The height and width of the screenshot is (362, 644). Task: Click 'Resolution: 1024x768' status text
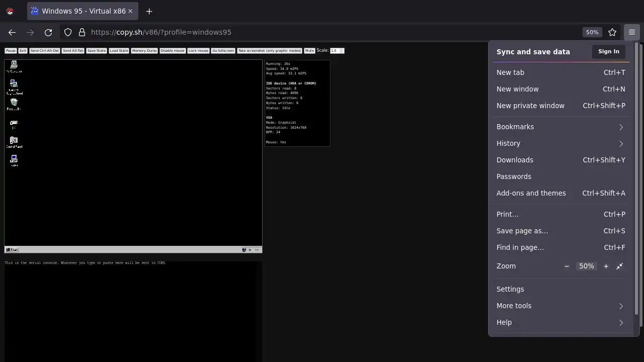pos(286,127)
